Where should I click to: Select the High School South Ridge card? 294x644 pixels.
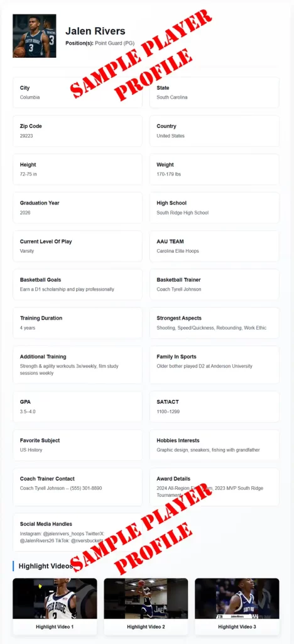tap(214, 208)
